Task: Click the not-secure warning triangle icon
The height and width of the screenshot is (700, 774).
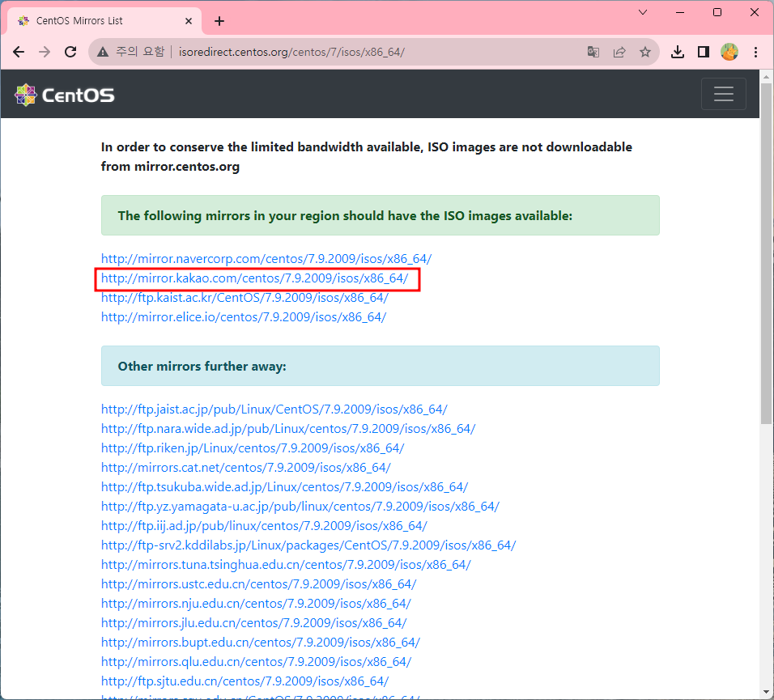Action: point(103,52)
